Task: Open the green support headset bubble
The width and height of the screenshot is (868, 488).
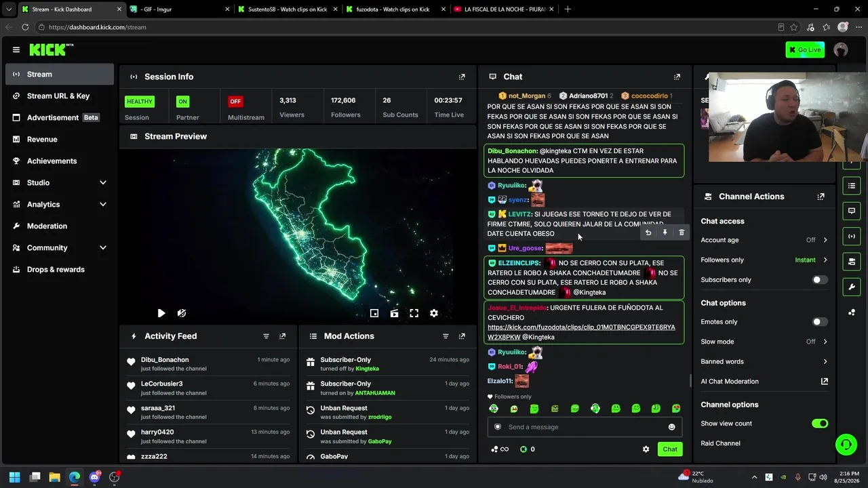Action: 846,445
